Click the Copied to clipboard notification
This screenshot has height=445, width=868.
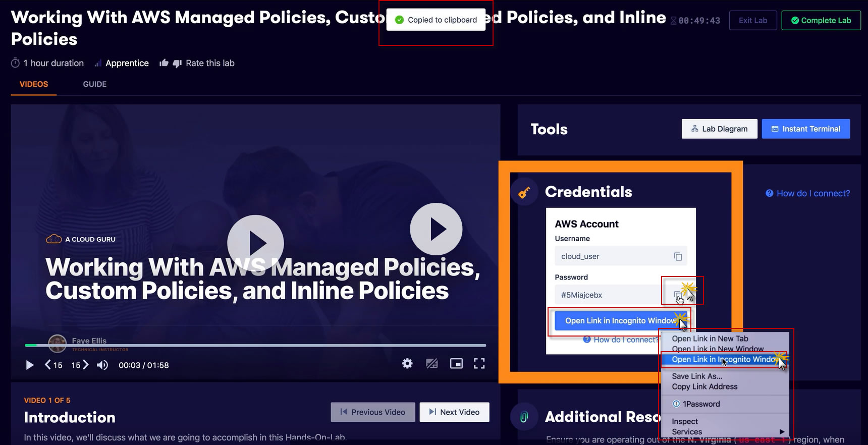coord(436,20)
